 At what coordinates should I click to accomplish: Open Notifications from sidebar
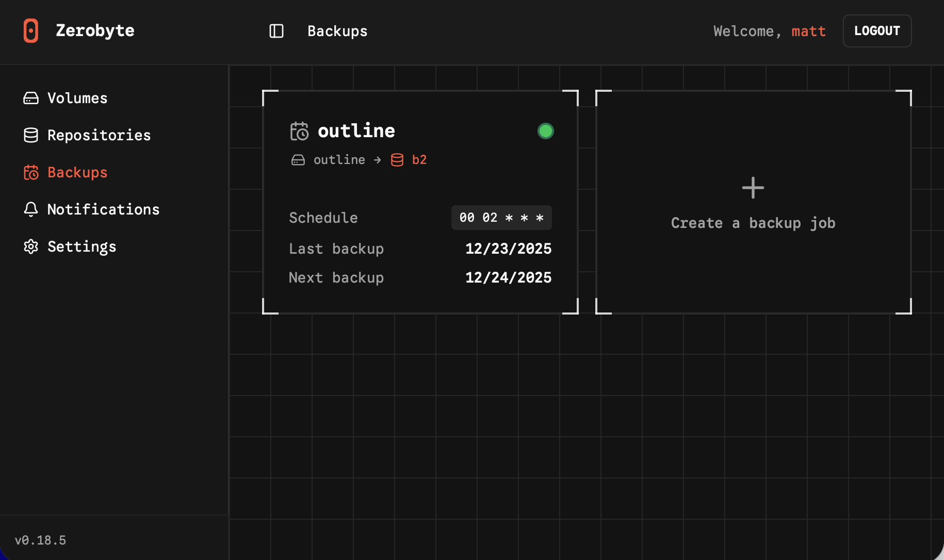point(103,209)
